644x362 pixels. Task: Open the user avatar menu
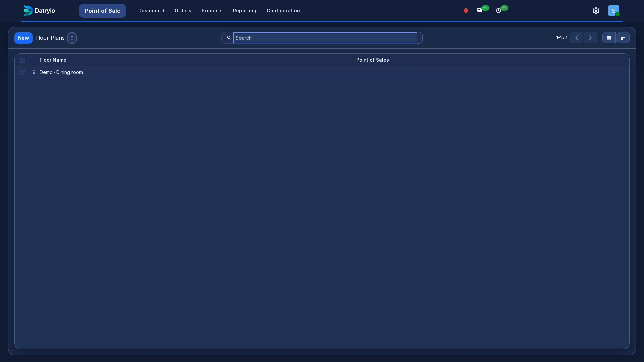click(614, 11)
